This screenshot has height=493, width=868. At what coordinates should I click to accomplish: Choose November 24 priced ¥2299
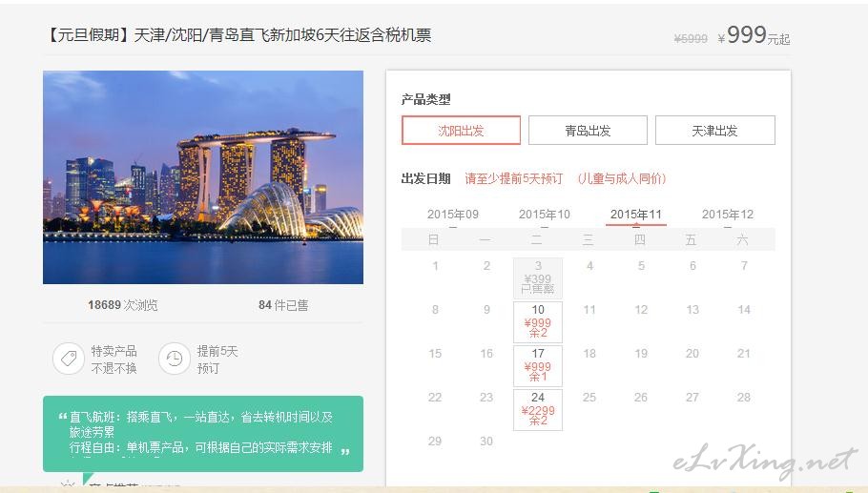click(x=538, y=410)
